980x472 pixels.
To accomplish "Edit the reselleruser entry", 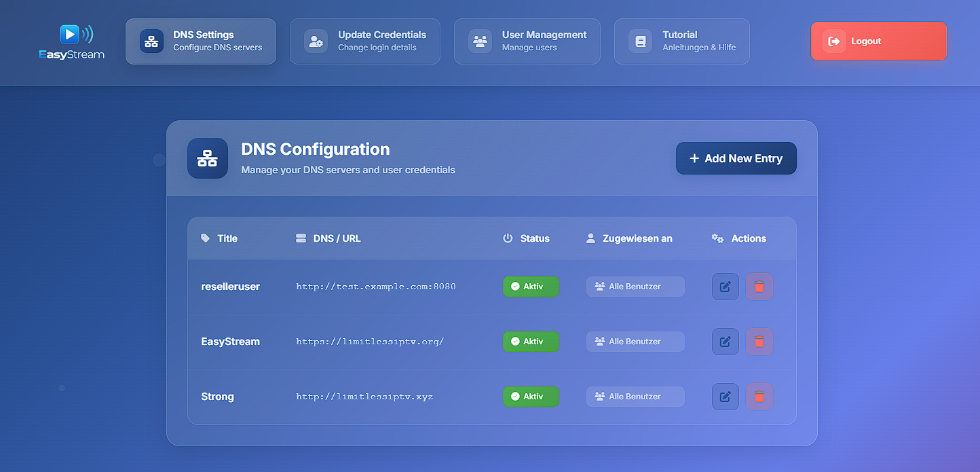I will (x=725, y=287).
